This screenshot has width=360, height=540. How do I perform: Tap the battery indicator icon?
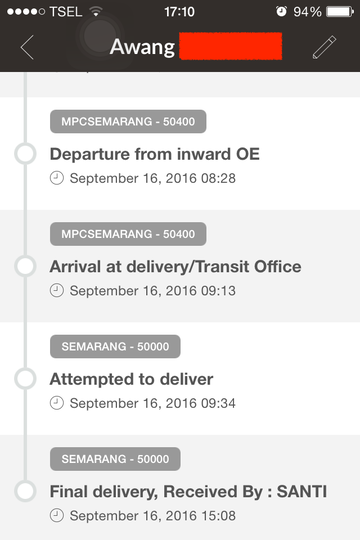click(340, 12)
